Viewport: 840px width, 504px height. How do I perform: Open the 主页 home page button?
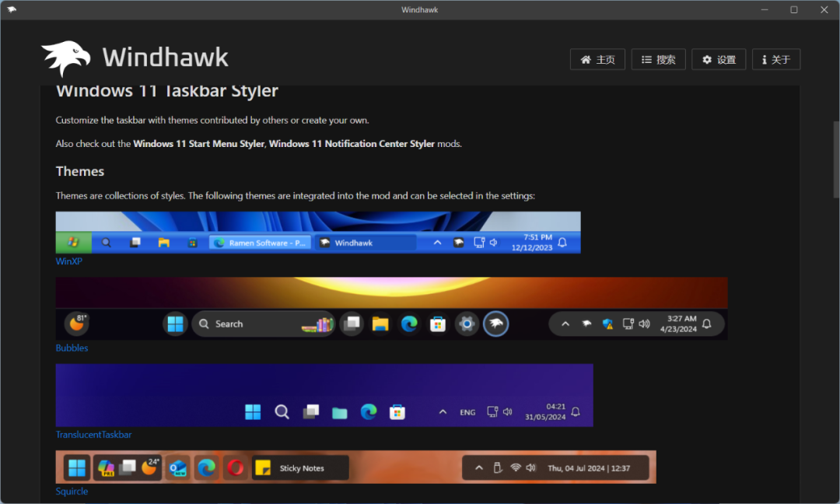click(x=597, y=59)
